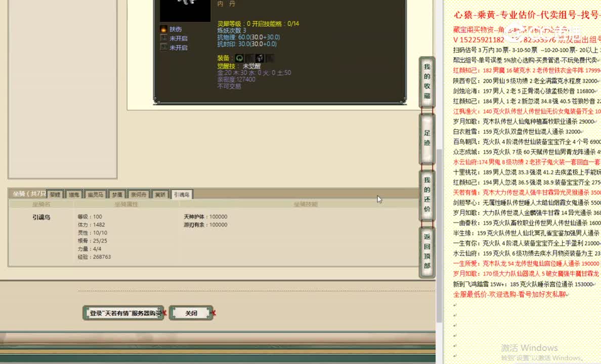Click the 天若有情 克木大力 listing line

point(527,192)
